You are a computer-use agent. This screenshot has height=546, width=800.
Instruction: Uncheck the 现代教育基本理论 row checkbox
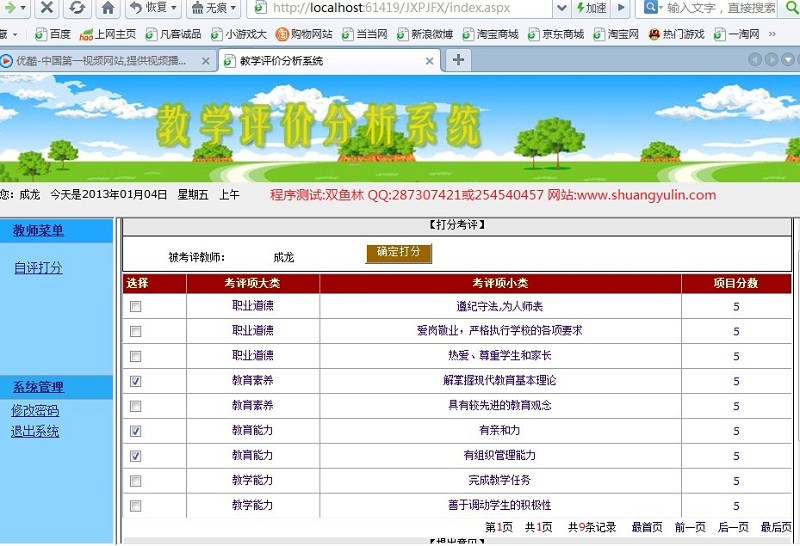pos(135,381)
